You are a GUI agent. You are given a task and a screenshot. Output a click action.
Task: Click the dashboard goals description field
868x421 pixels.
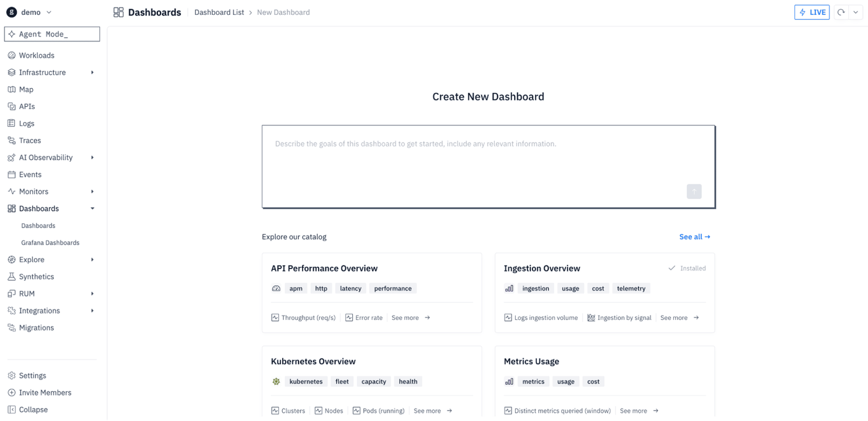pos(489,167)
